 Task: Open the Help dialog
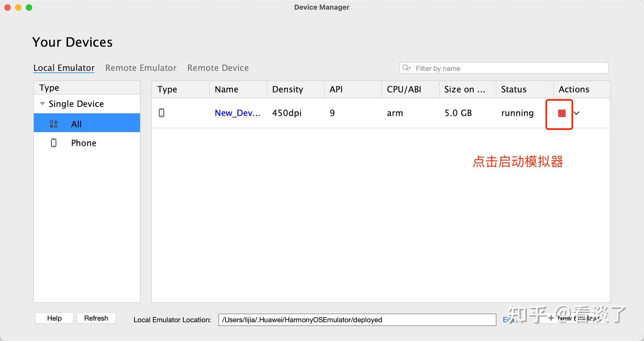[x=54, y=318]
